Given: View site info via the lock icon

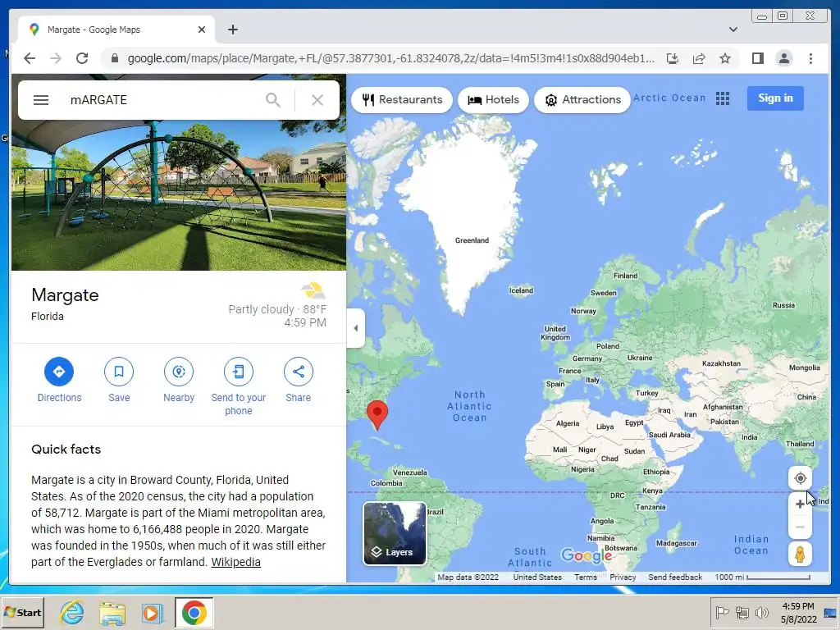Looking at the screenshot, I should point(114,58).
